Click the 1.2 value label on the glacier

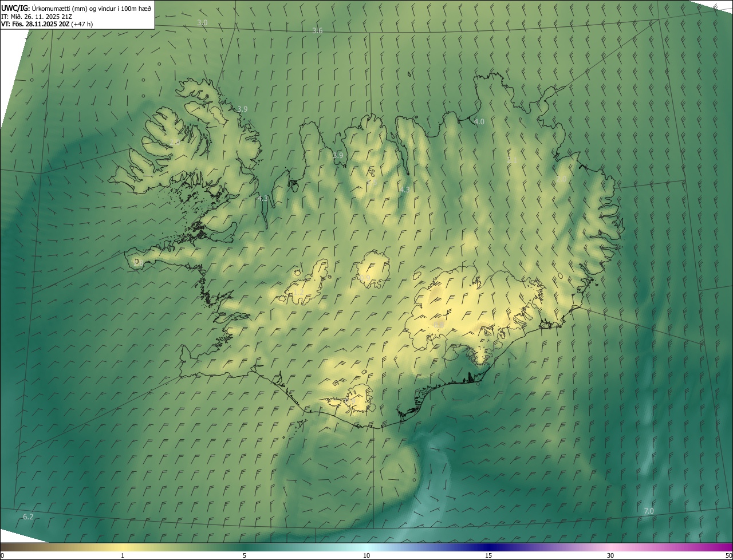299,292
